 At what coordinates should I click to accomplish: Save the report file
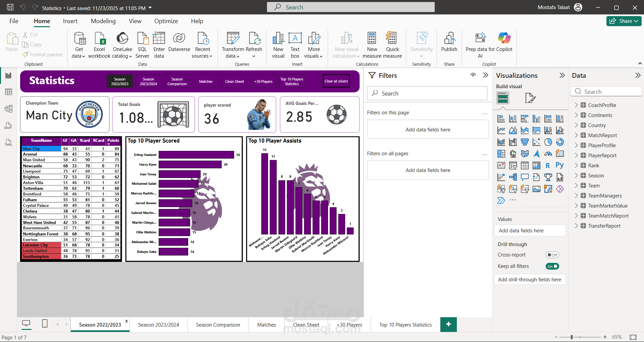click(10, 7)
